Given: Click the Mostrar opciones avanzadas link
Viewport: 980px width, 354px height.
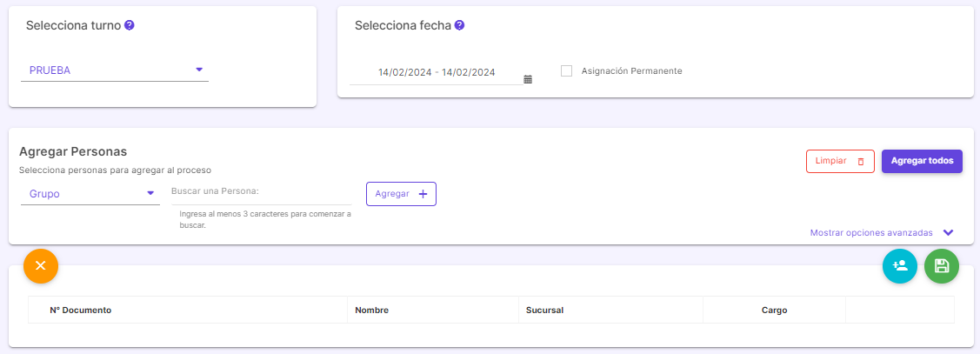Looking at the screenshot, I should 871,232.
